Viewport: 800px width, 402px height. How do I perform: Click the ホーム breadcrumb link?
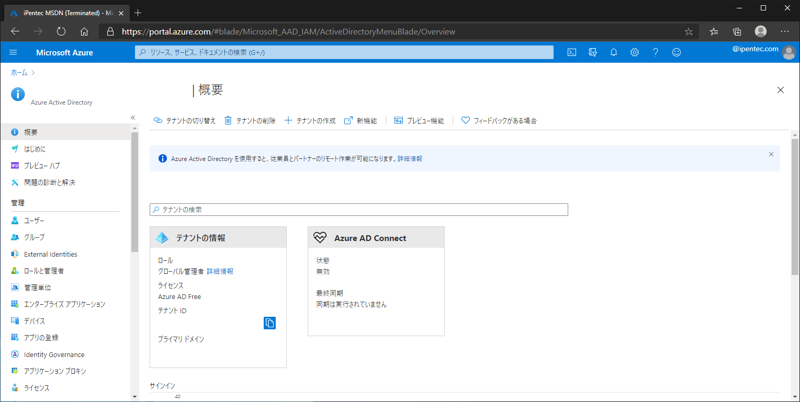tap(19, 73)
